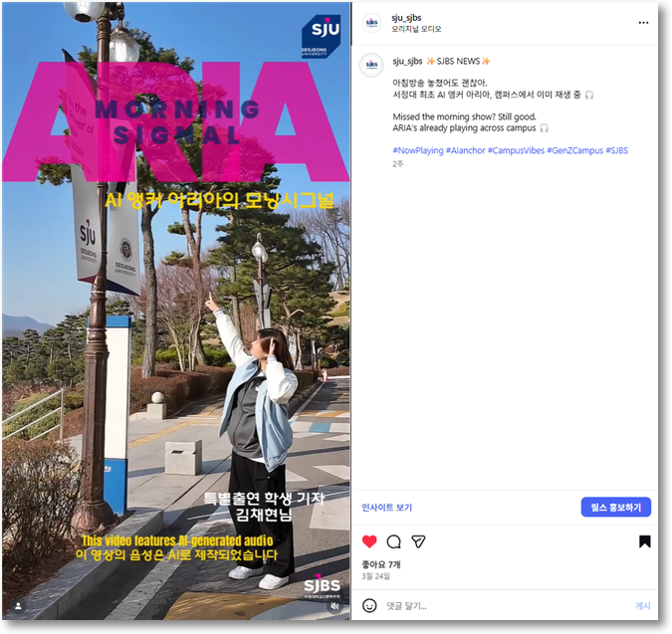Toggle the bookmark save icon
This screenshot has height=634, width=672.
click(644, 541)
